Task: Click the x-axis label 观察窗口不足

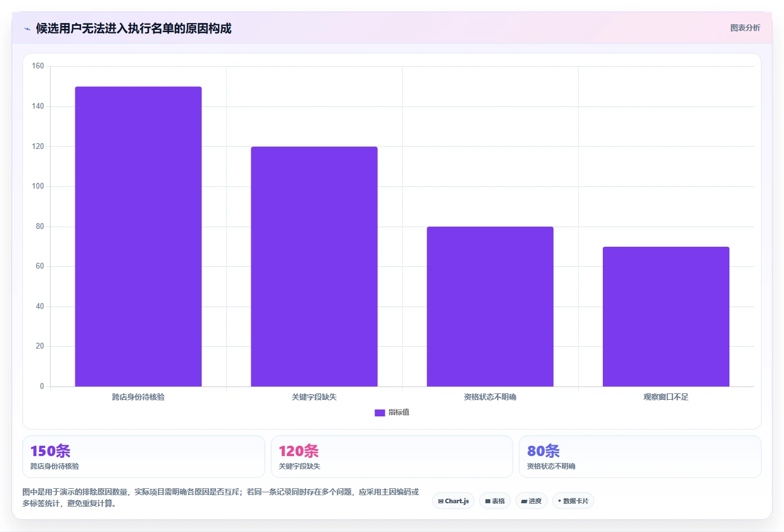Action: pos(666,397)
